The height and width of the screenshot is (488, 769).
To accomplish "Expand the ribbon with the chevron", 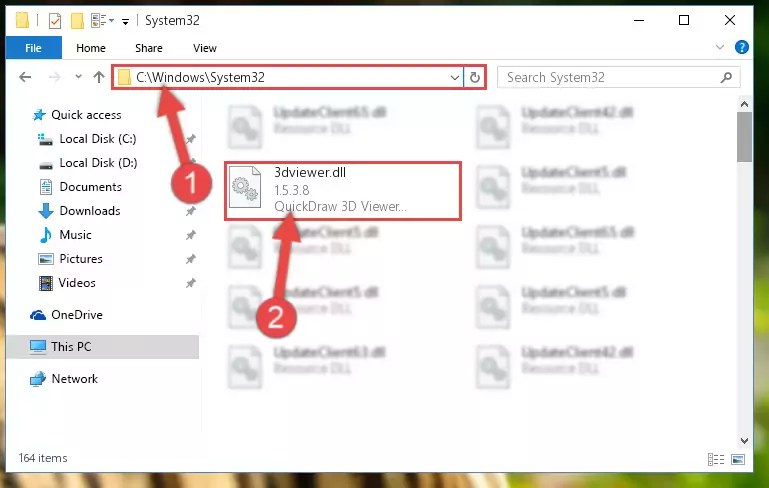I will tap(719, 48).
